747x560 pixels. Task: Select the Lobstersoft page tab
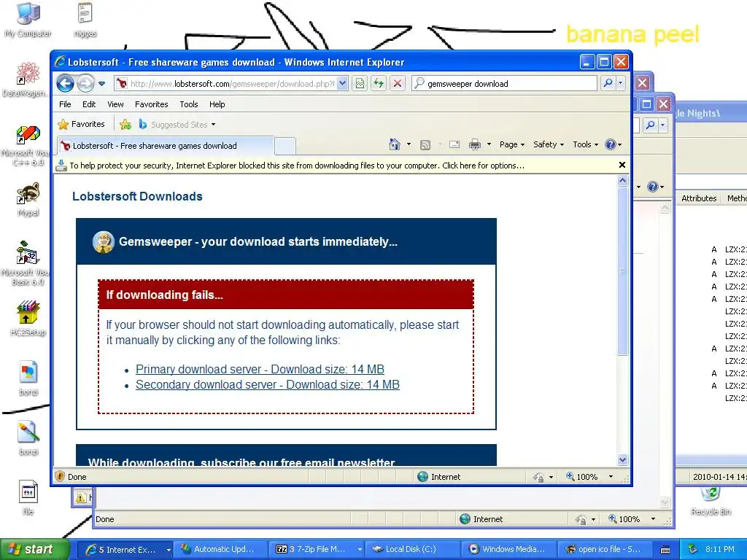click(x=166, y=146)
